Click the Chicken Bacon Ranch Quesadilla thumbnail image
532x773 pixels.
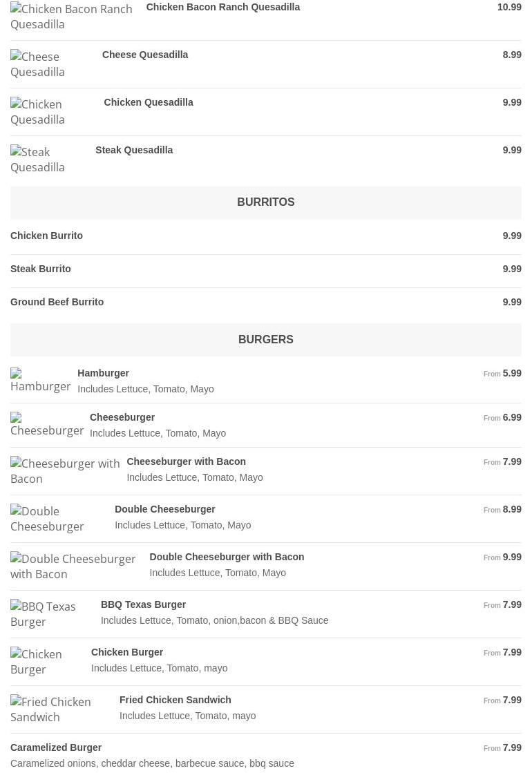73,17
